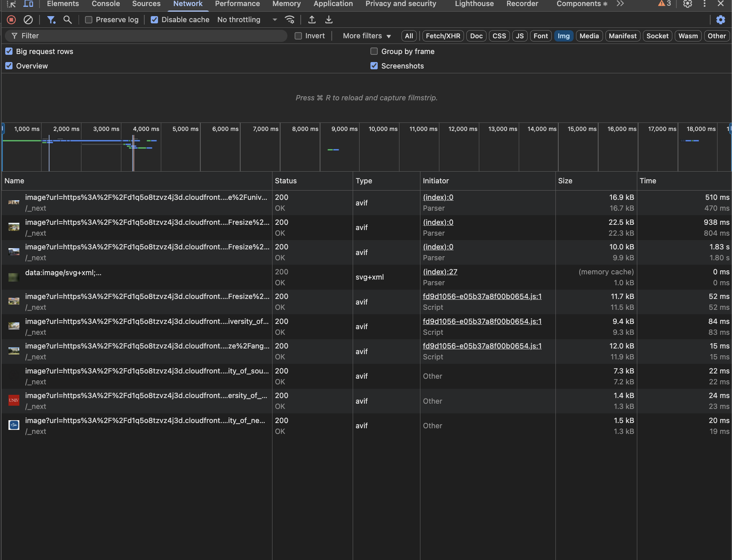Switch to the Console tab
The width and height of the screenshot is (732, 560).
[x=106, y=4]
